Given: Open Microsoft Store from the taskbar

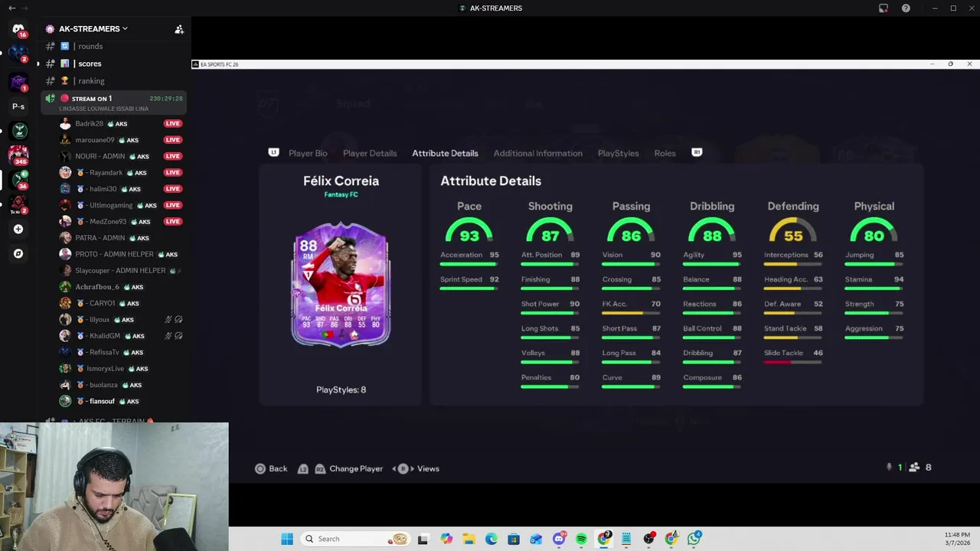Looking at the screenshot, I should point(514,539).
